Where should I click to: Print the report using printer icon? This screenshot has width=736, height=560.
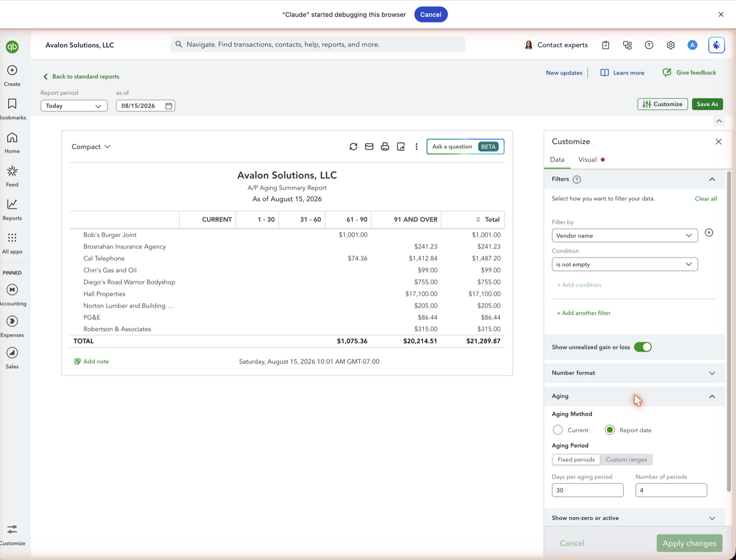point(385,147)
